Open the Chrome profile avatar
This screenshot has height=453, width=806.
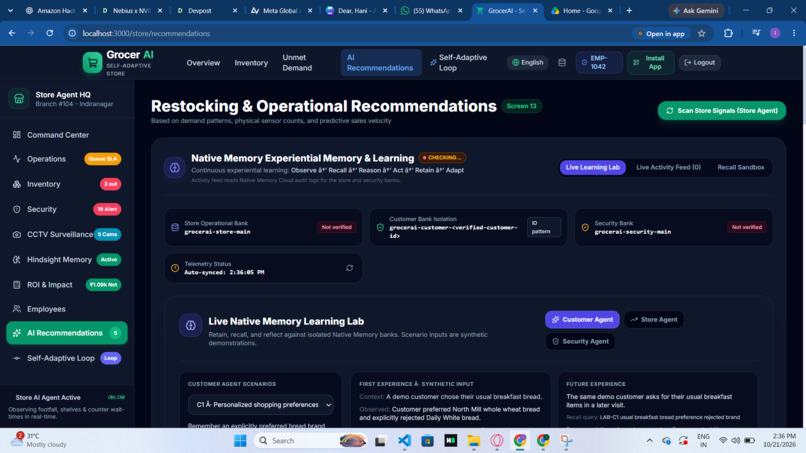tap(775, 33)
